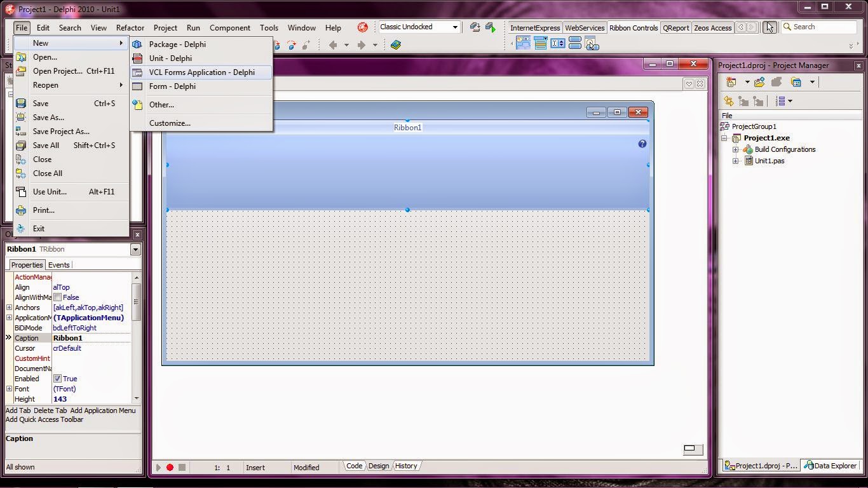
Task: Open the sort list dropdown in Project Manager
Action: (790, 101)
